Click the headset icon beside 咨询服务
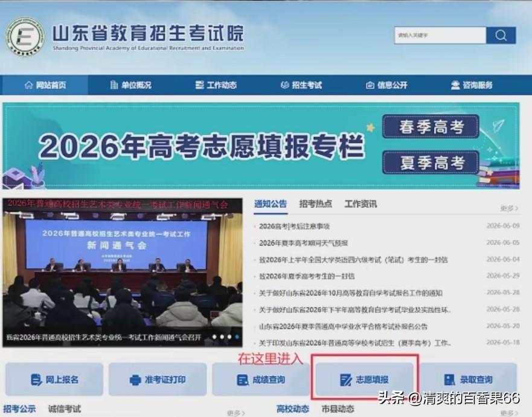 tap(455, 85)
